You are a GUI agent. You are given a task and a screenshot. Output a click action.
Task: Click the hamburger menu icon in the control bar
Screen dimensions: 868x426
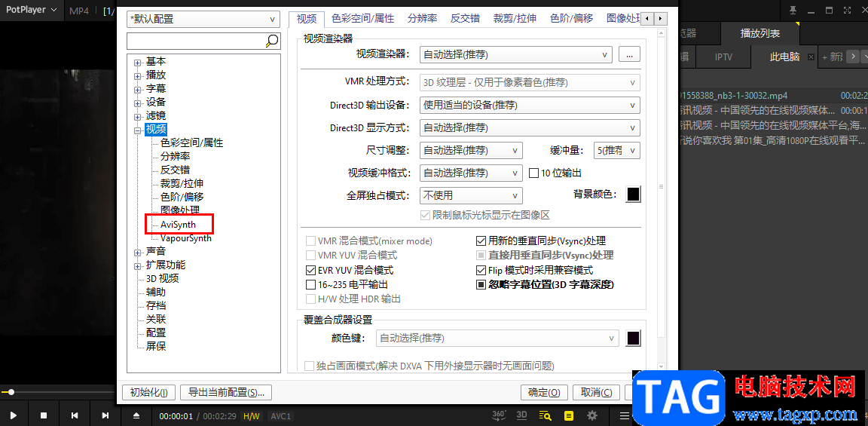(625, 415)
